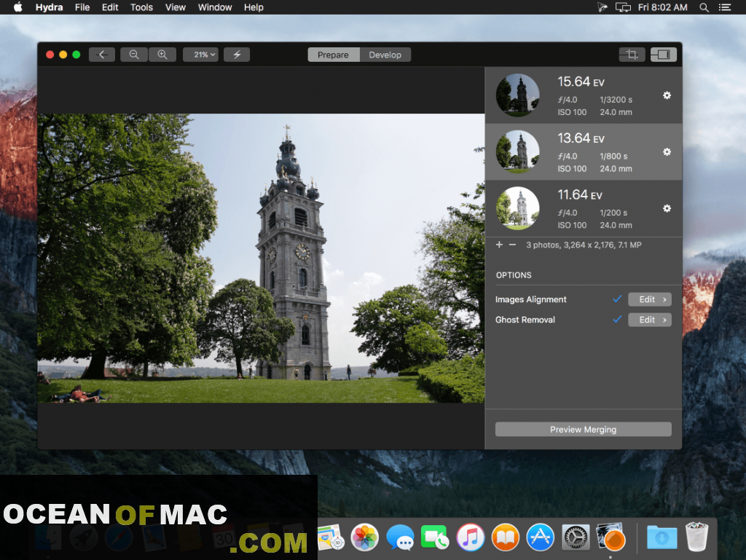746x560 pixels.
Task: Open Spotlight search in menu bar
Action: pyautogui.click(x=704, y=7)
